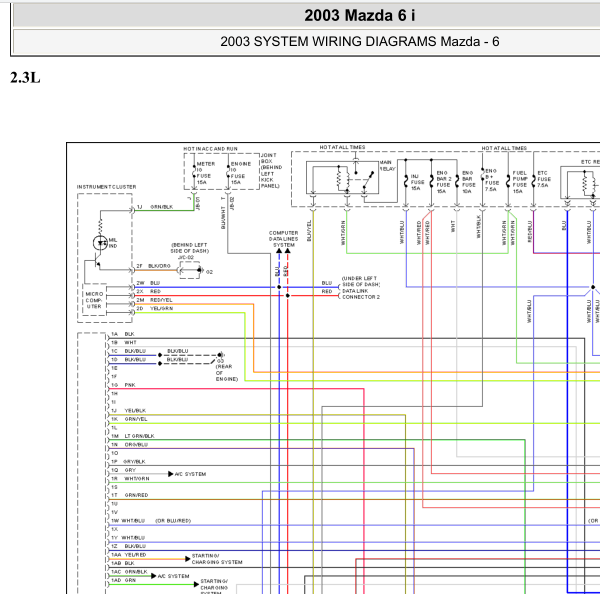Select the '2W BLU' wire label
The height and width of the screenshot is (594, 600).
click(148, 283)
